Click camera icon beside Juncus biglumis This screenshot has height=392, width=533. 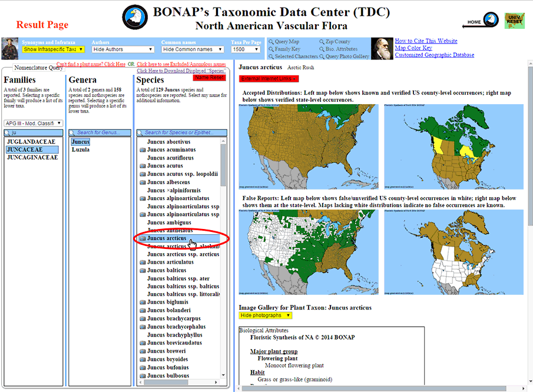[143, 302]
